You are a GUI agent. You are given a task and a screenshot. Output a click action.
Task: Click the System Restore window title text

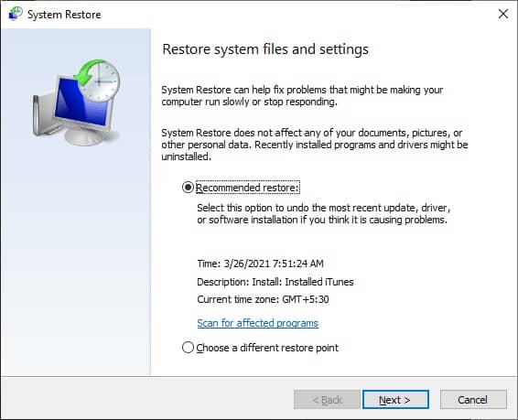tap(64, 15)
